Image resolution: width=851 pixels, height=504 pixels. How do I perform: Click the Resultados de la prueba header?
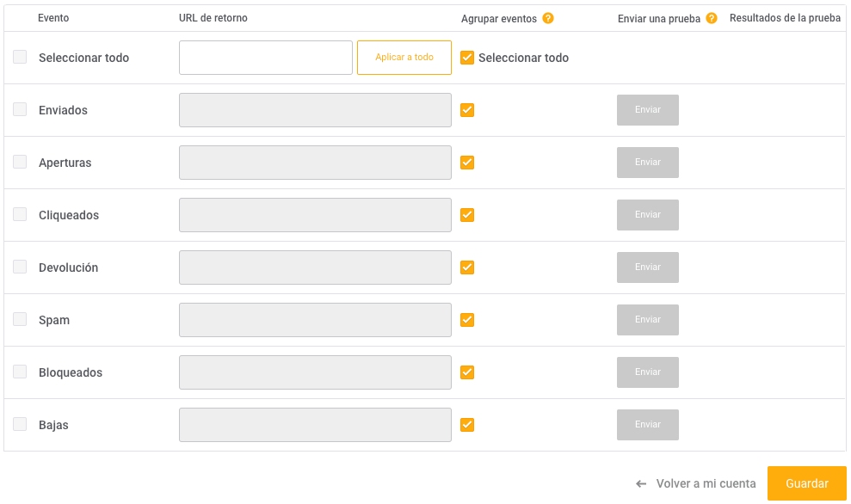[x=785, y=18]
